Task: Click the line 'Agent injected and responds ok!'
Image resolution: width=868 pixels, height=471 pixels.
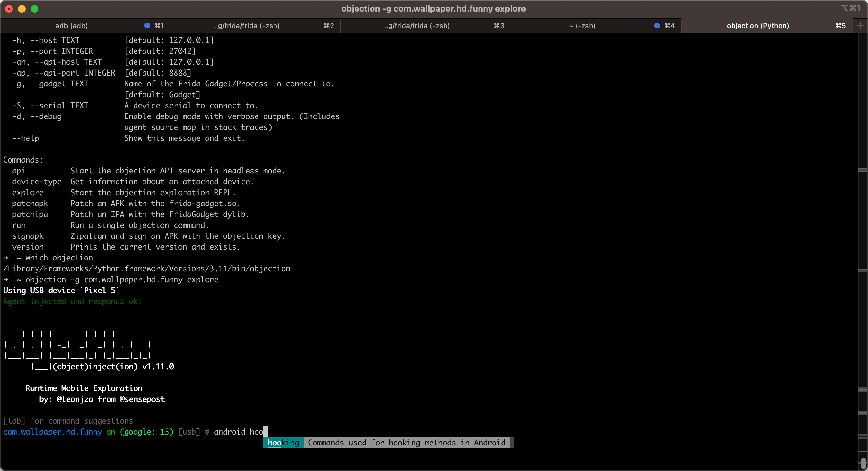Action: (x=72, y=301)
